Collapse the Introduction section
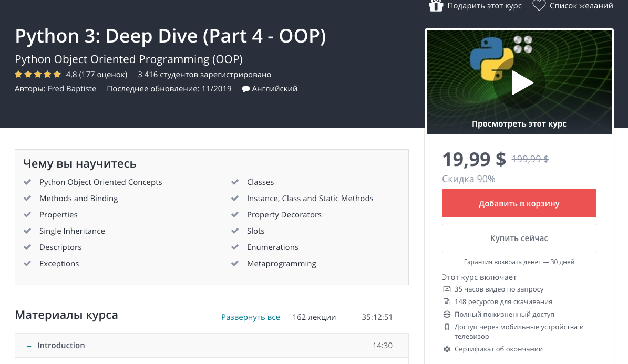Viewport: 628px width, 364px height. click(61, 346)
